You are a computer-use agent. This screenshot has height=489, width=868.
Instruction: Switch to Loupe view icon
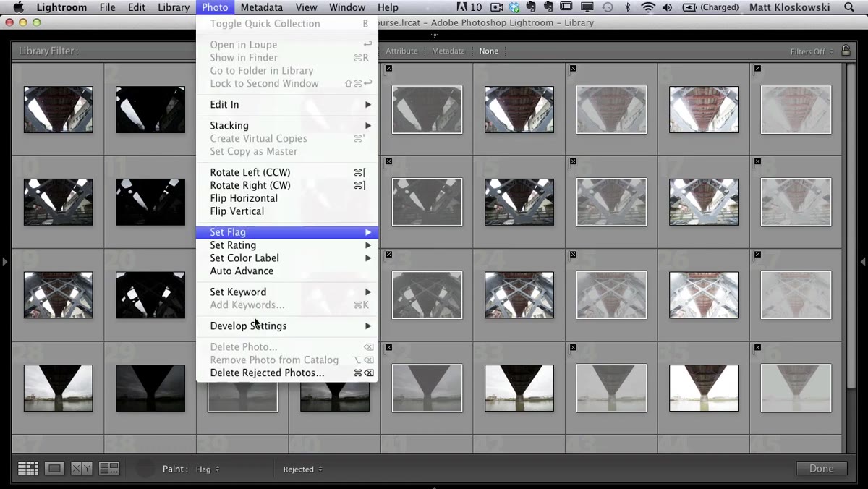pos(54,469)
